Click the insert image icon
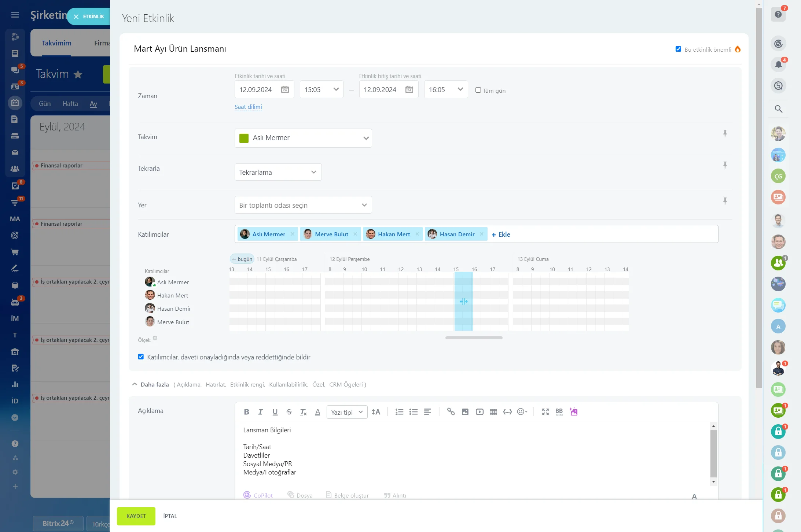This screenshot has height=532, width=801. coord(465,412)
